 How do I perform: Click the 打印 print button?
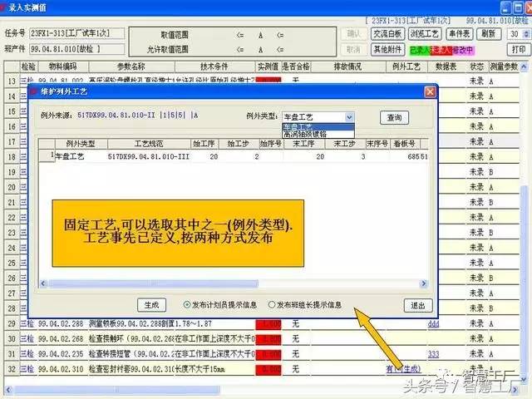click(x=517, y=49)
